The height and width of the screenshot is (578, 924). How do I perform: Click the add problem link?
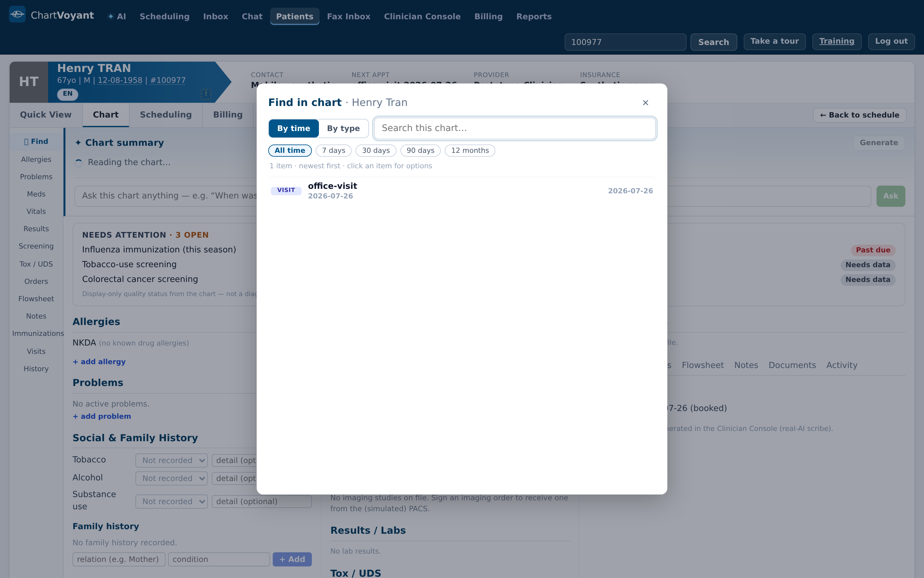[102, 416]
